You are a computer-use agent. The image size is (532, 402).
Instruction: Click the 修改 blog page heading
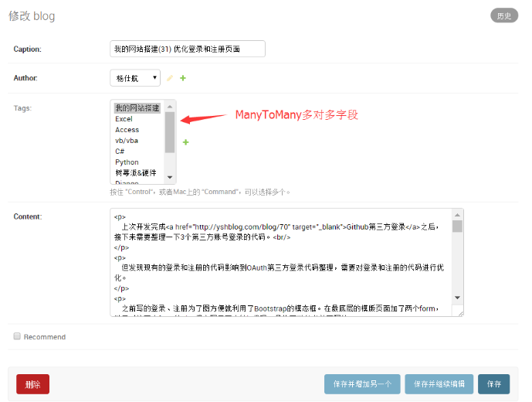pos(32,16)
